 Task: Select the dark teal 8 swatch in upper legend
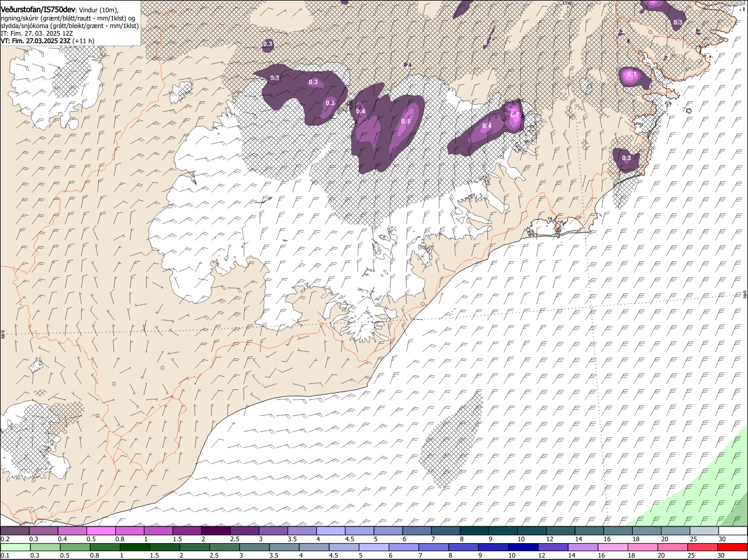click(x=473, y=531)
